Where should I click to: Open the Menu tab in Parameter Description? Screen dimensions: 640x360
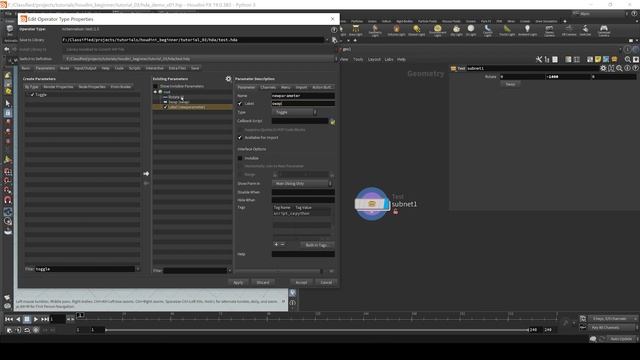pyautogui.click(x=286, y=87)
